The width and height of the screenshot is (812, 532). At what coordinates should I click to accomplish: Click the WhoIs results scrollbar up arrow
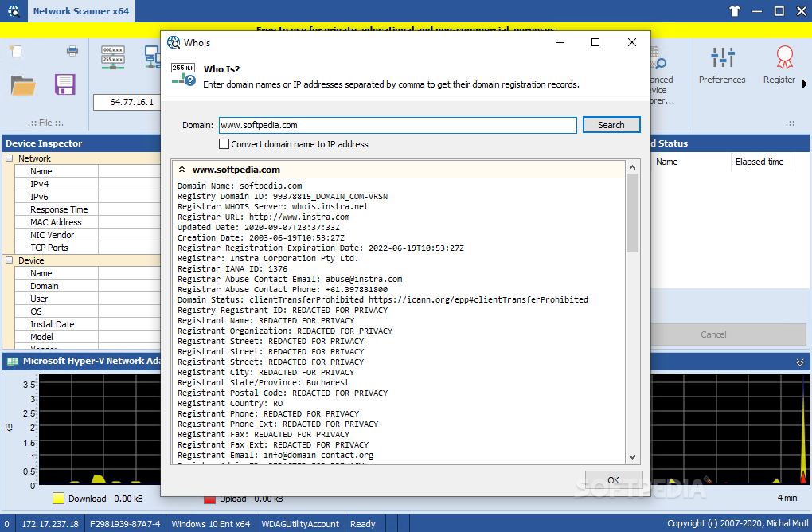coord(632,167)
